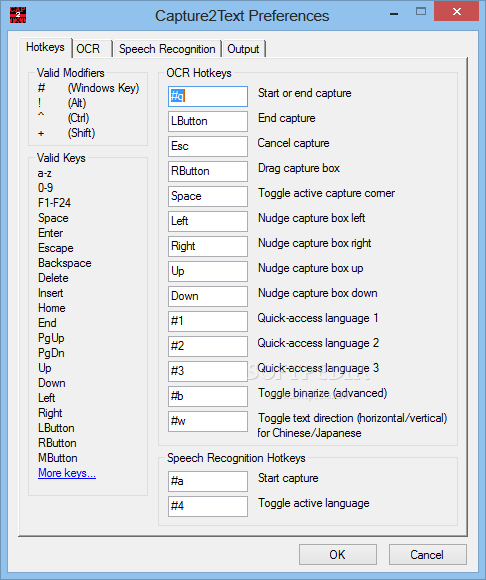Switch to the Output tab
The width and height of the screenshot is (486, 580).
(243, 49)
